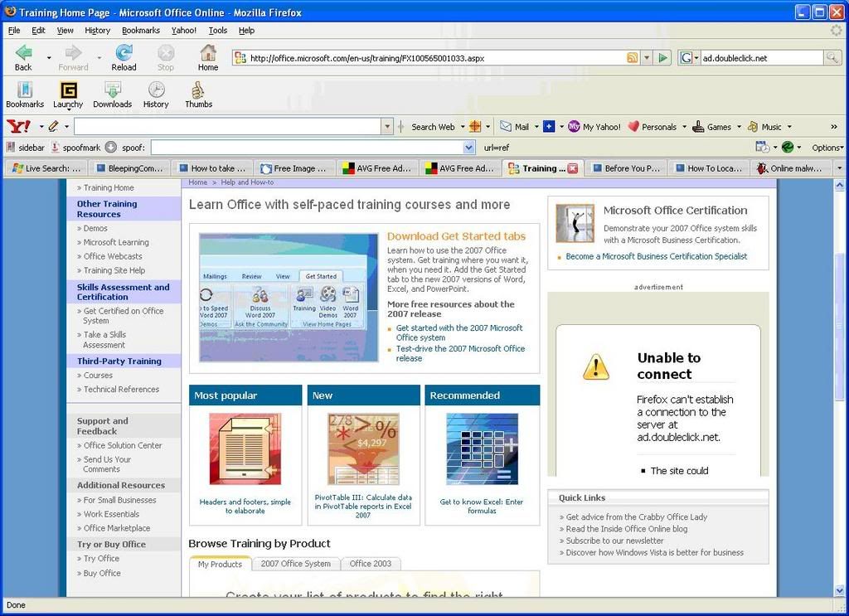Image resolution: width=849 pixels, height=616 pixels.
Task: Open the Buy Office sidebar link
Action: 102,573
